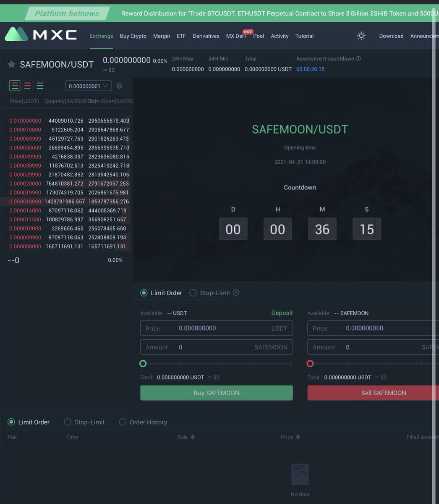Click the Deposit link

point(282,313)
